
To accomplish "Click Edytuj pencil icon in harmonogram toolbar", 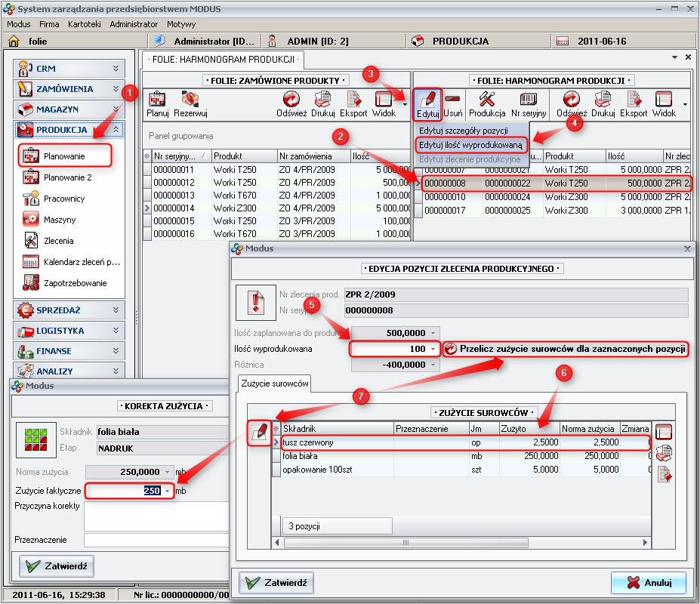I will [x=427, y=103].
